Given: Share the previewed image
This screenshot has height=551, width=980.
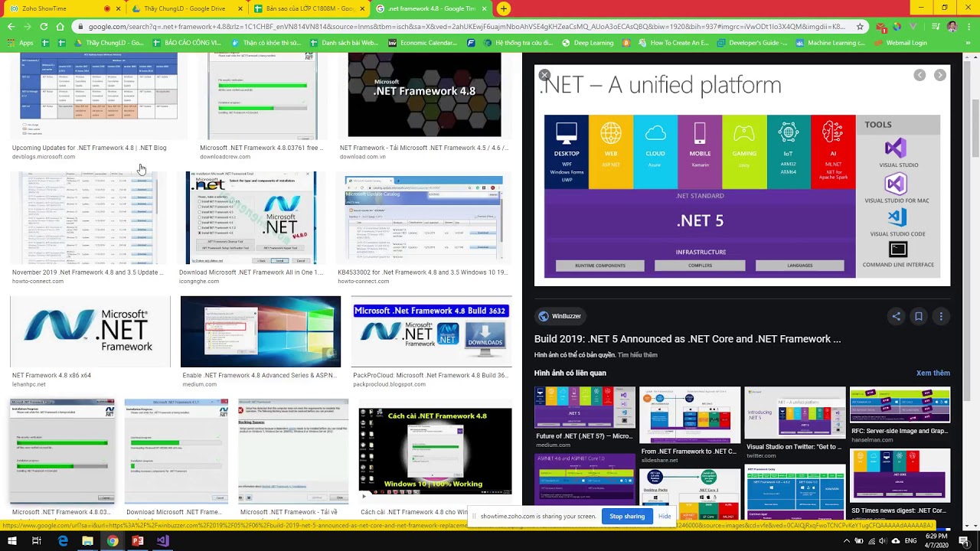Looking at the screenshot, I should pos(896,316).
